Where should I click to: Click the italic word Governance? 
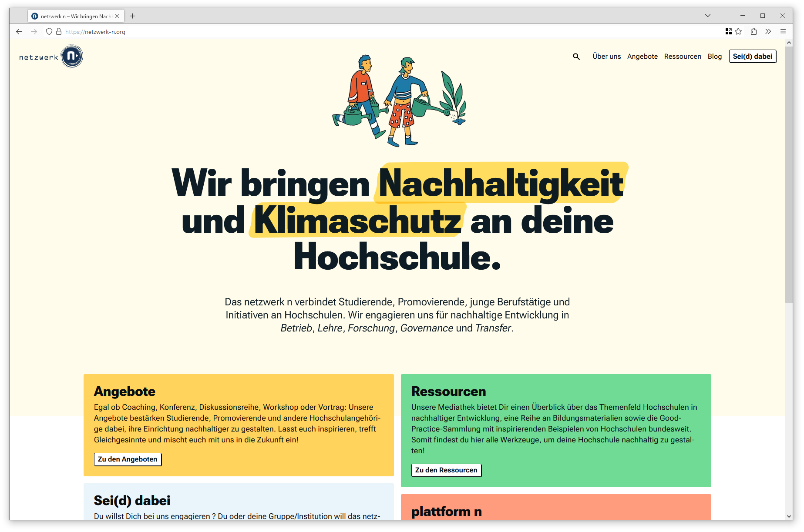click(427, 328)
